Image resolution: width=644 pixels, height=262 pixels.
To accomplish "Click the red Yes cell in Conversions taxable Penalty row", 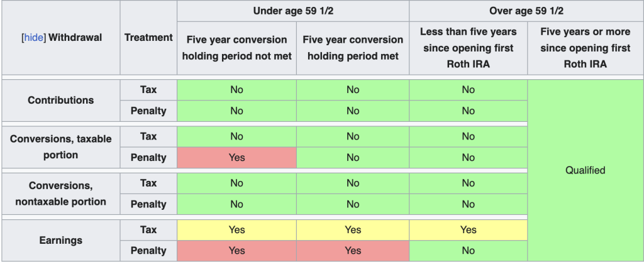I will click(236, 158).
